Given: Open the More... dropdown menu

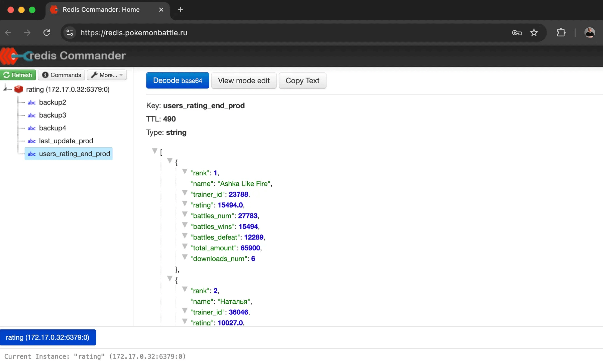Looking at the screenshot, I should pyautogui.click(x=107, y=75).
